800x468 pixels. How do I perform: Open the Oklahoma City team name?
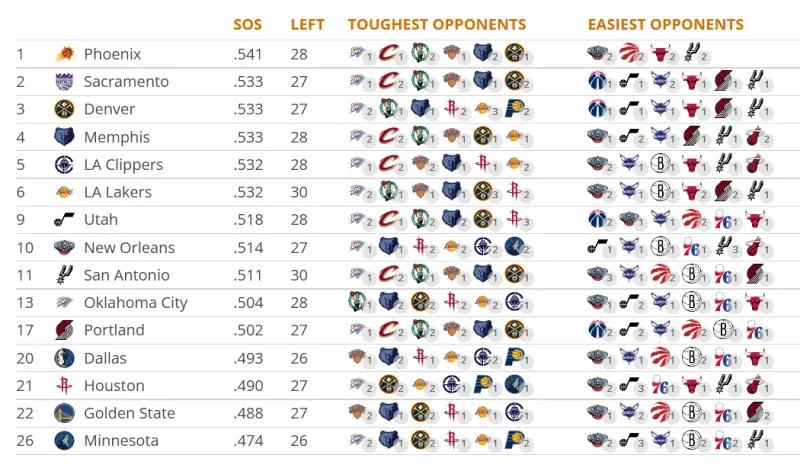point(135,303)
